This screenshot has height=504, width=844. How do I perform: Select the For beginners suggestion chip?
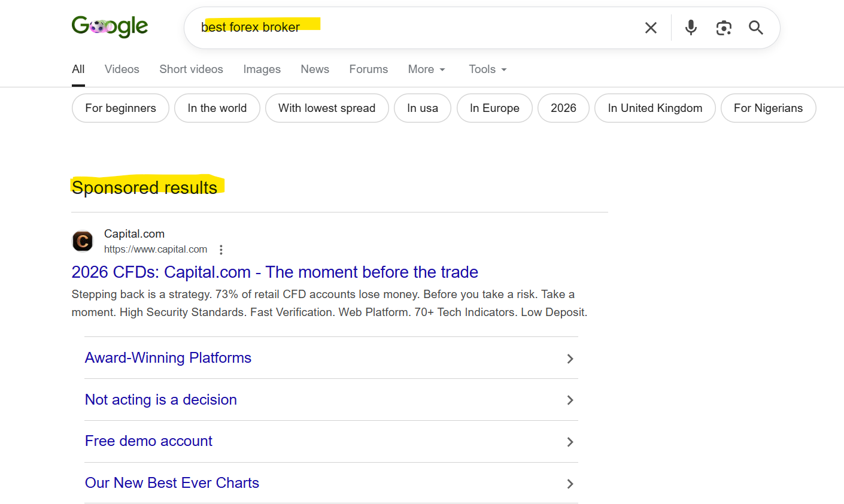(120, 108)
